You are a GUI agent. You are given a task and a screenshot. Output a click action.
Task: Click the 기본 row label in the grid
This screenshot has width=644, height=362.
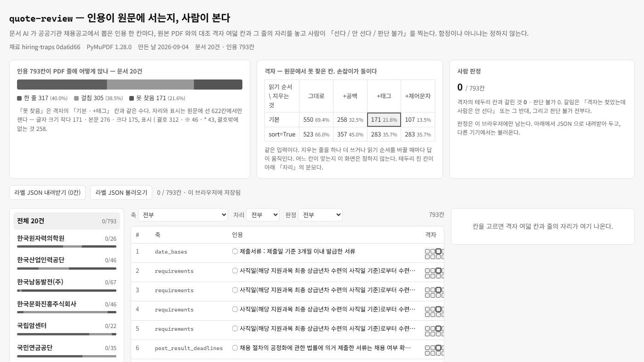pos(282,119)
